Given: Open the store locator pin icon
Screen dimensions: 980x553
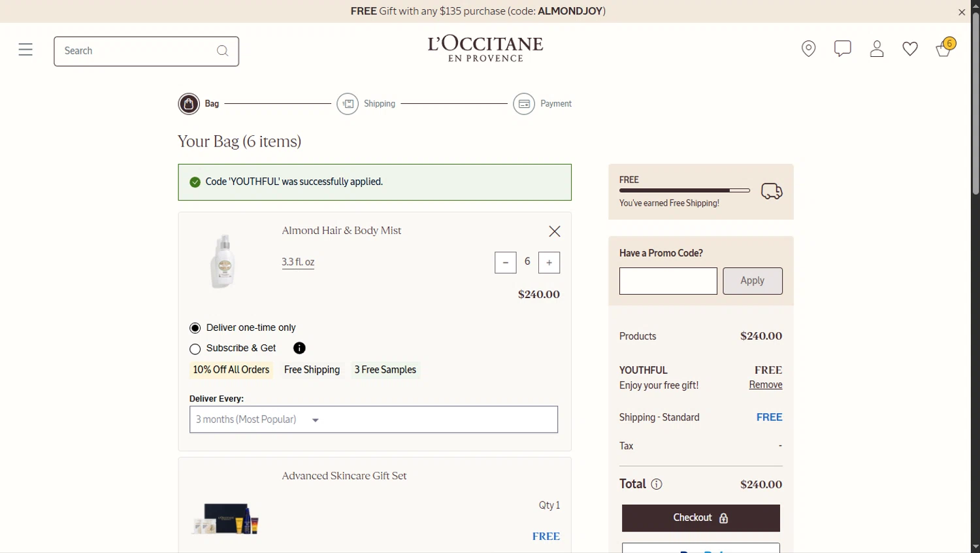Looking at the screenshot, I should click(809, 49).
